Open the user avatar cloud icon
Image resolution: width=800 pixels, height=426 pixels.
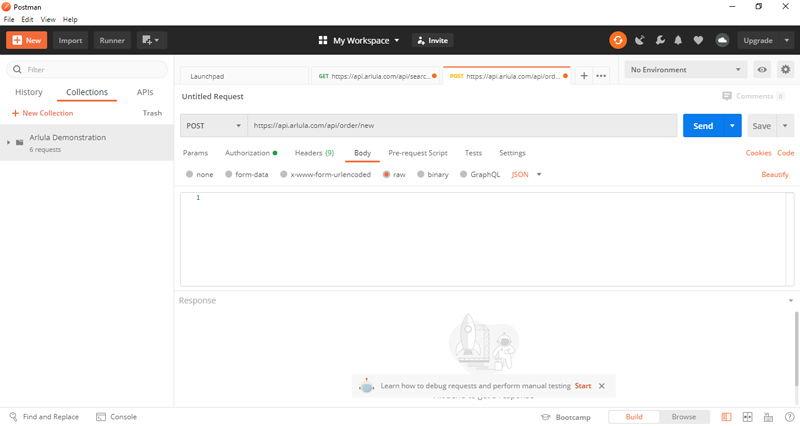pyautogui.click(x=722, y=40)
